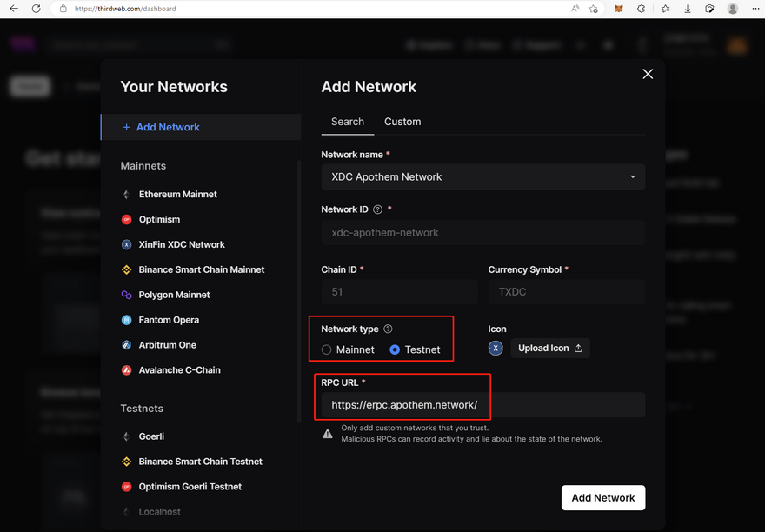Open the Network name dropdown
Viewport: 765px width, 532px height.
482,176
